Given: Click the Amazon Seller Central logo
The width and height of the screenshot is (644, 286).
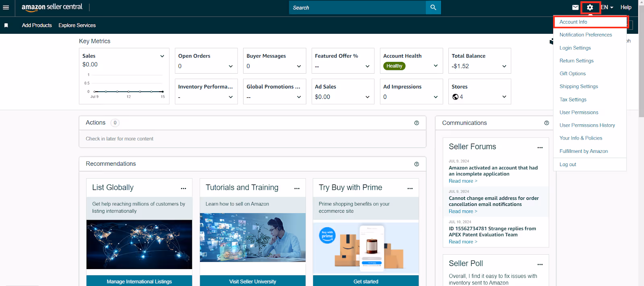Looking at the screenshot, I should click(52, 7).
